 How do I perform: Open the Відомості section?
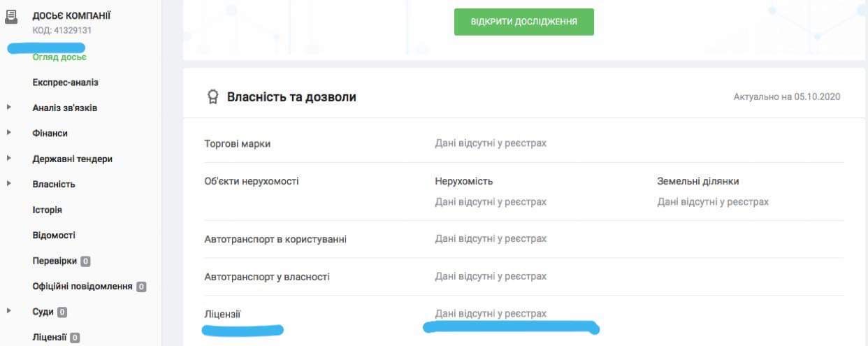(53, 236)
